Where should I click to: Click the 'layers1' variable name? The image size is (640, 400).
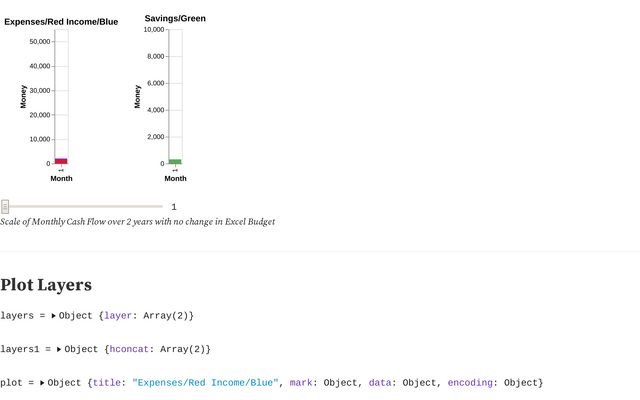point(20,349)
